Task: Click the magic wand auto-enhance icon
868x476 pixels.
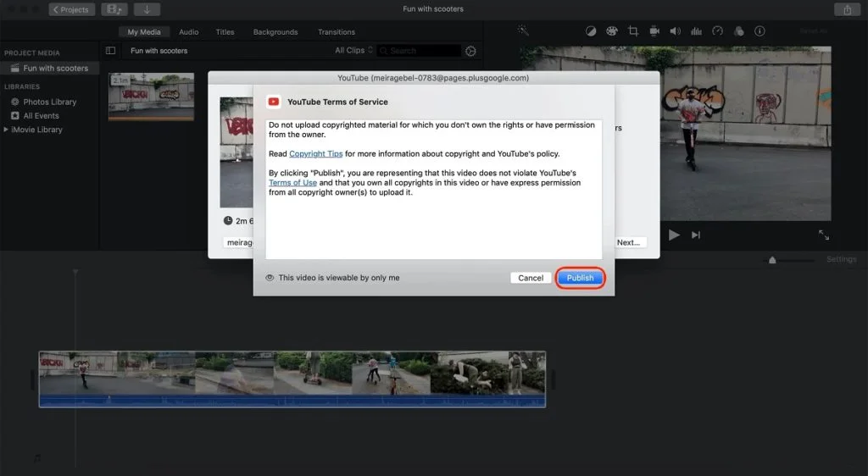Action: coord(524,31)
